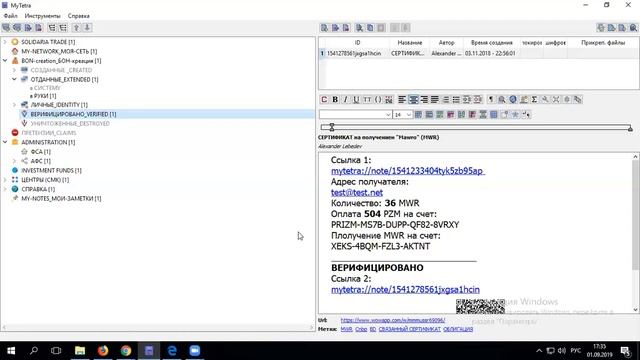640x360 pixels.
Task: Select the INVESTMENT FUNDS tree item
Action: coord(51,170)
